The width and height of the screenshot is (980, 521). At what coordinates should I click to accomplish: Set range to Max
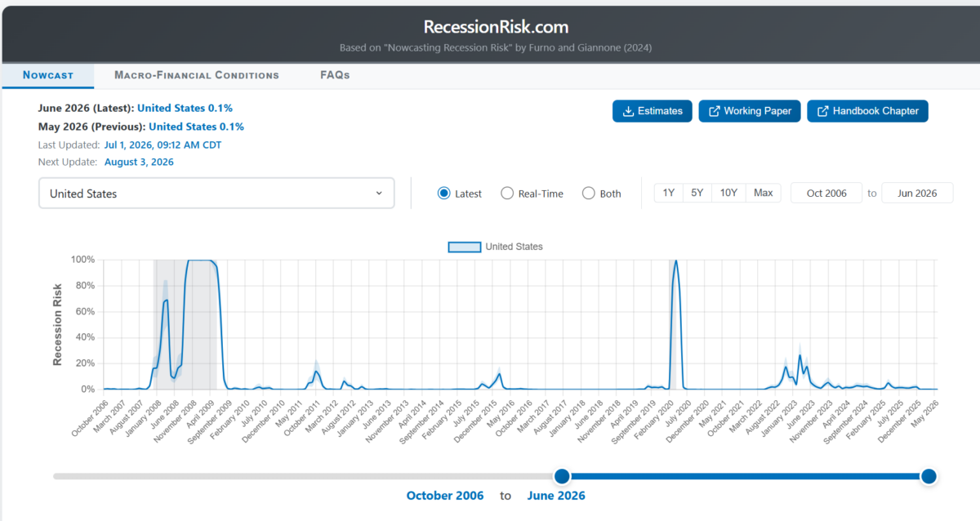[764, 193]
